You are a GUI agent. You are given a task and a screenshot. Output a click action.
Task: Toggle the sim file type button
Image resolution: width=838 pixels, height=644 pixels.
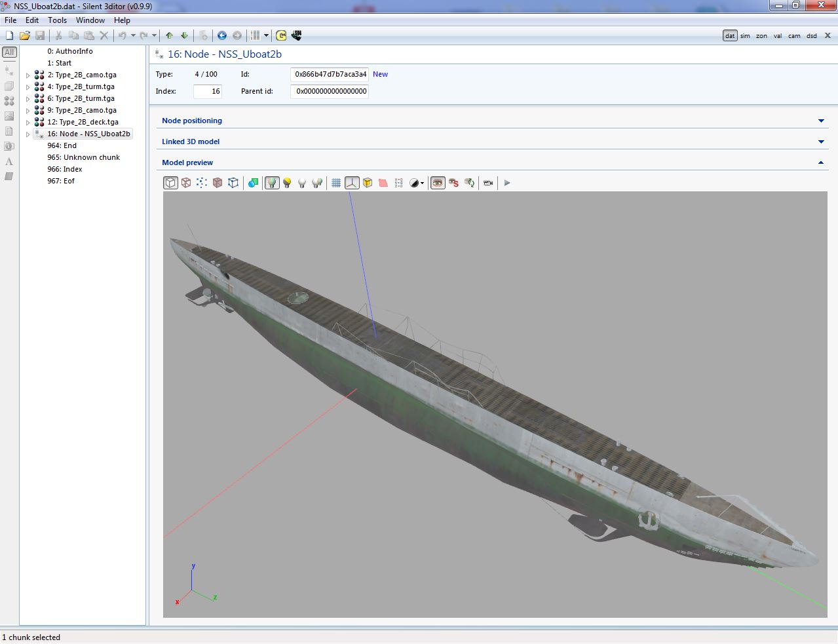746,36
